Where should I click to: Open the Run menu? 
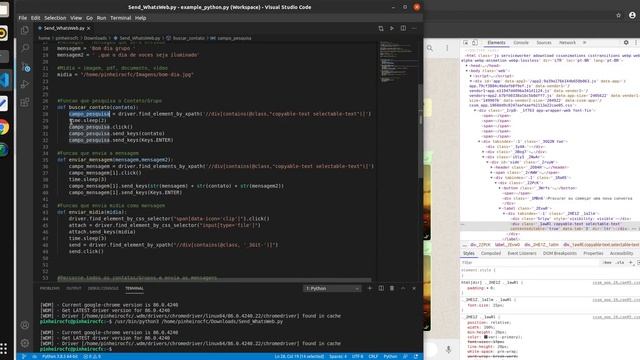[x=101, y=18]
